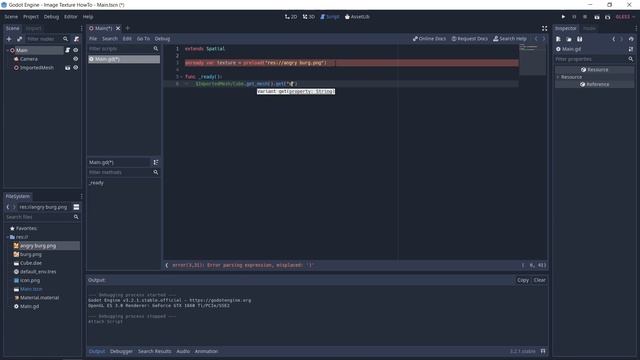Load an existing resource in Inspector

coord(569,39)
